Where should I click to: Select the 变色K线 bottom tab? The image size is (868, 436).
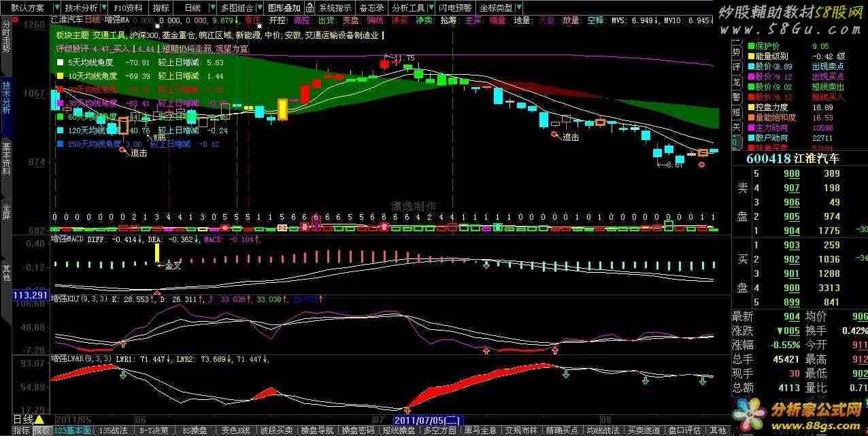coord(235,431)
